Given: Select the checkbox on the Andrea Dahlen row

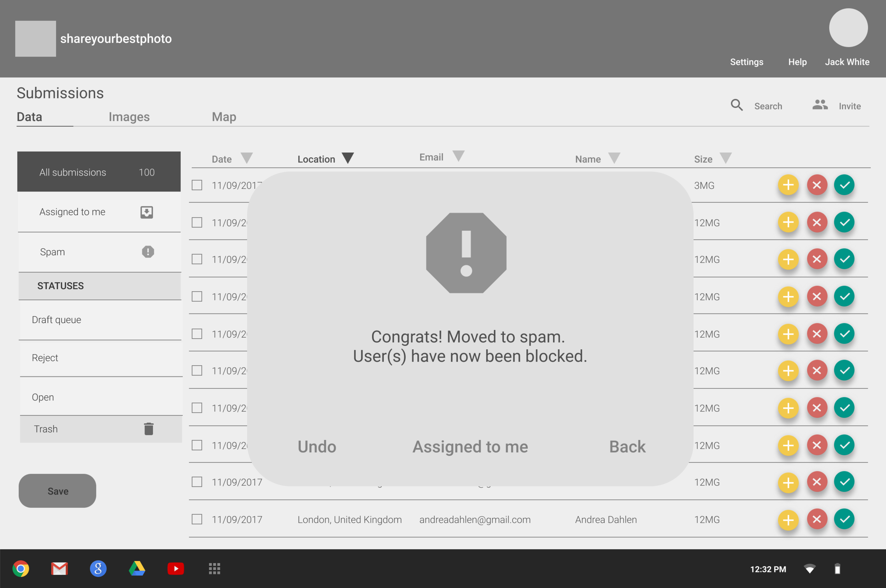Looking at the screenshot, I should (197, 519).
